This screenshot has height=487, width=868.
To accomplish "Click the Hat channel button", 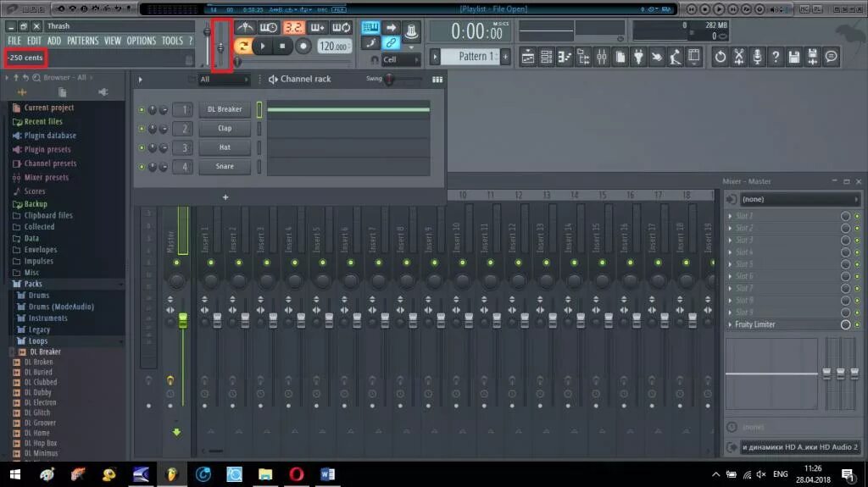I will 225,147.
